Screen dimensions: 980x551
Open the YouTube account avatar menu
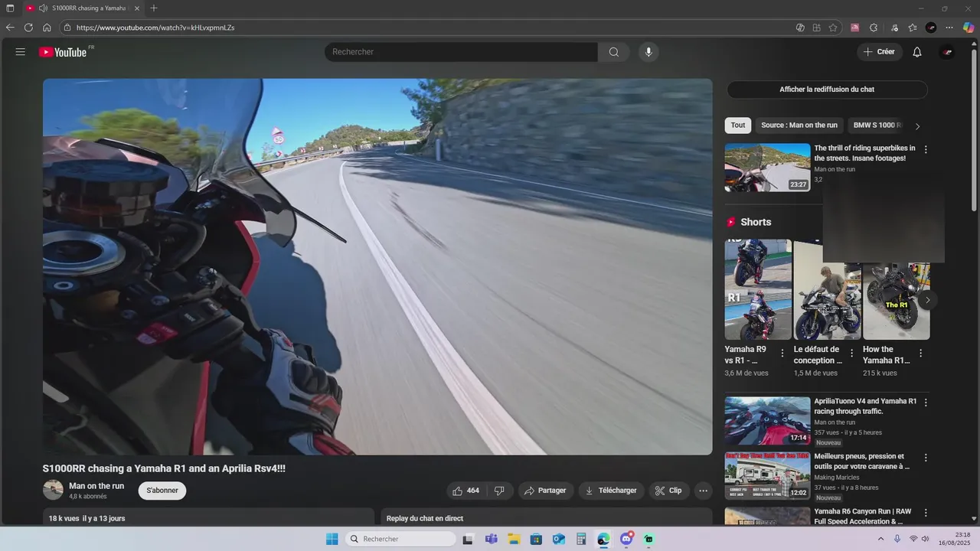click(x=947, y=52)
